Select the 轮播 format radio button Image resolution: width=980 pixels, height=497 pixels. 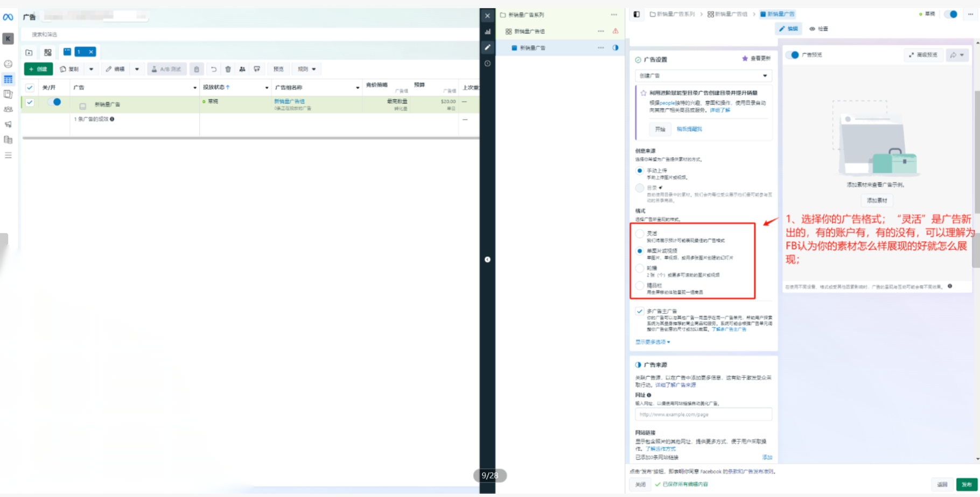click(x=640, y=268)
